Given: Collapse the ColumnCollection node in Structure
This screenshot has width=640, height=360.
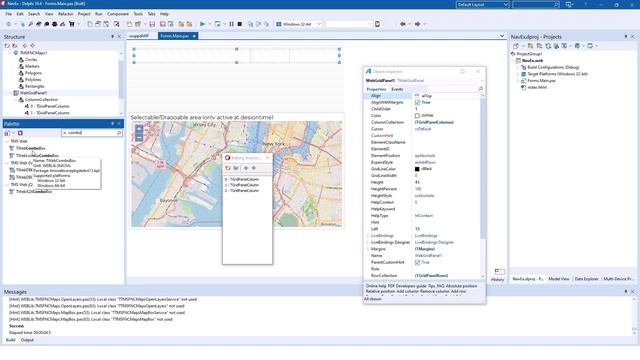Looking at the screenshot, I should pos(17,100).
